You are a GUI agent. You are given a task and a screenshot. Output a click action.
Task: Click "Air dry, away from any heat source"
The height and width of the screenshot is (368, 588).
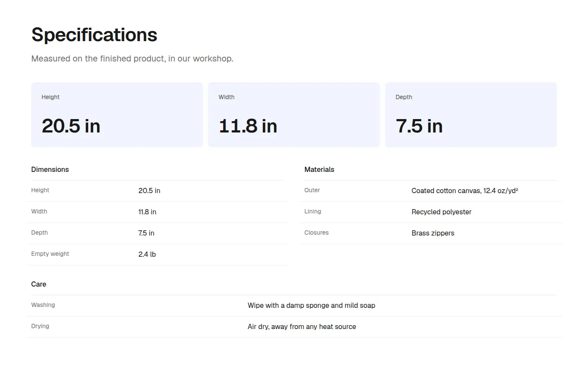tap(302, 326)
